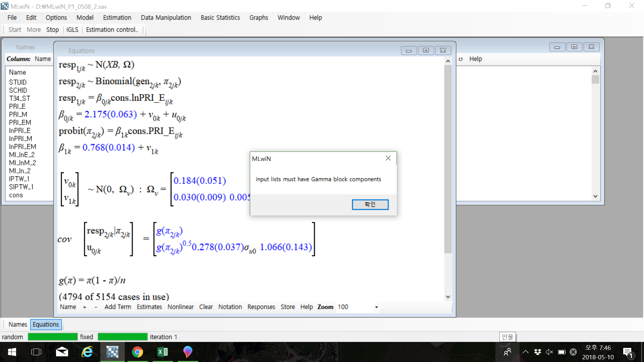
Task: Open Basic Statistics menu
Action: 220,18
